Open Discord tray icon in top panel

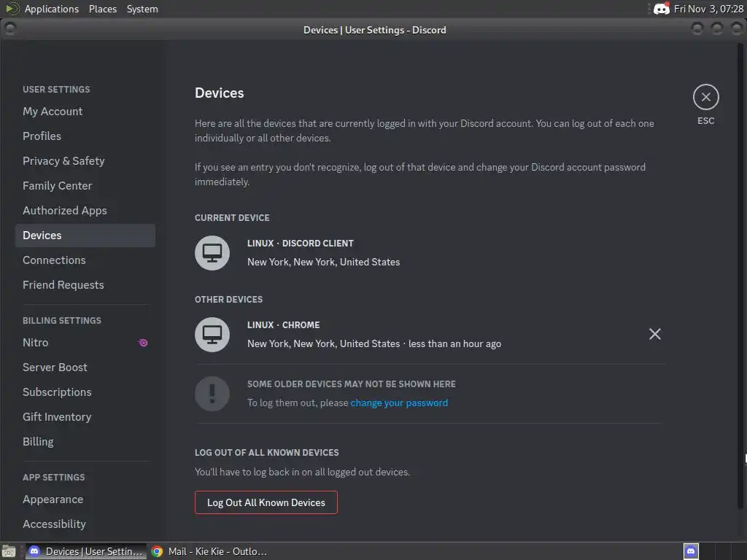point(661,9)
